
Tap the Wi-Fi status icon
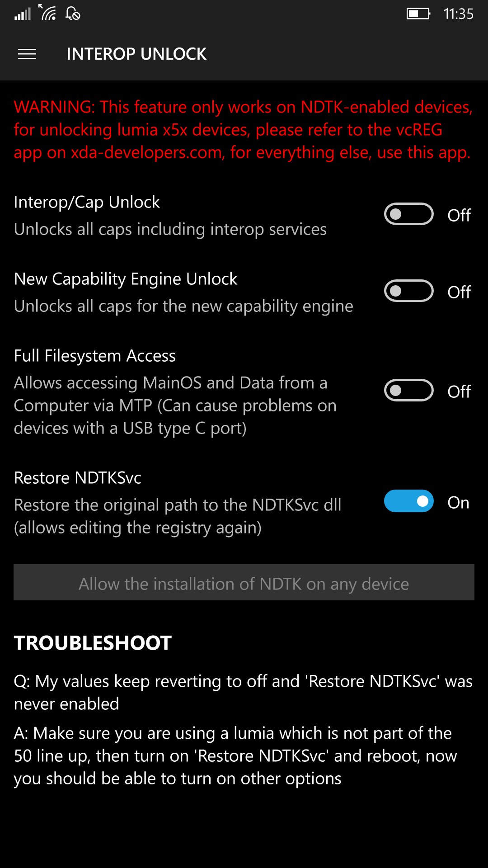point(47,13)
